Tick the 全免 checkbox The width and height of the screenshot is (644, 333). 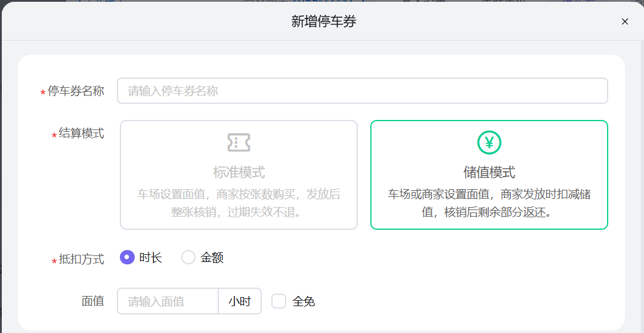click(x=278, y=301)
